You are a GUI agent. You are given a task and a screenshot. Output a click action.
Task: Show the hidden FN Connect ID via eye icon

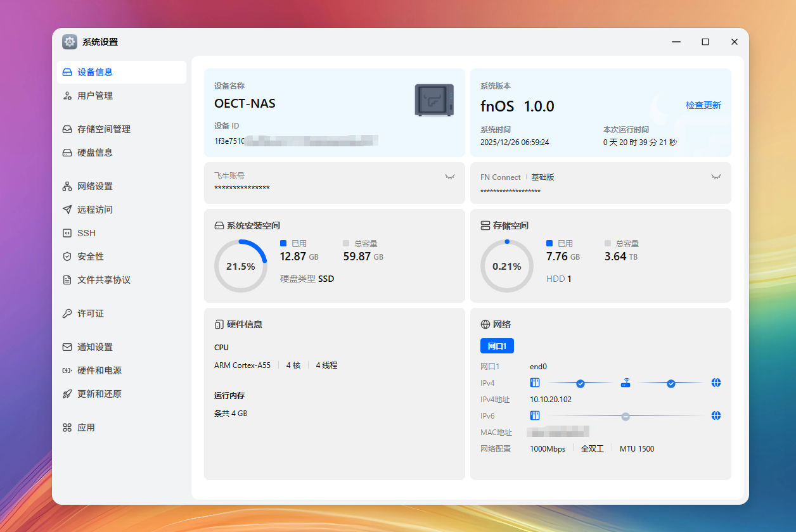[x=716, y=177]
